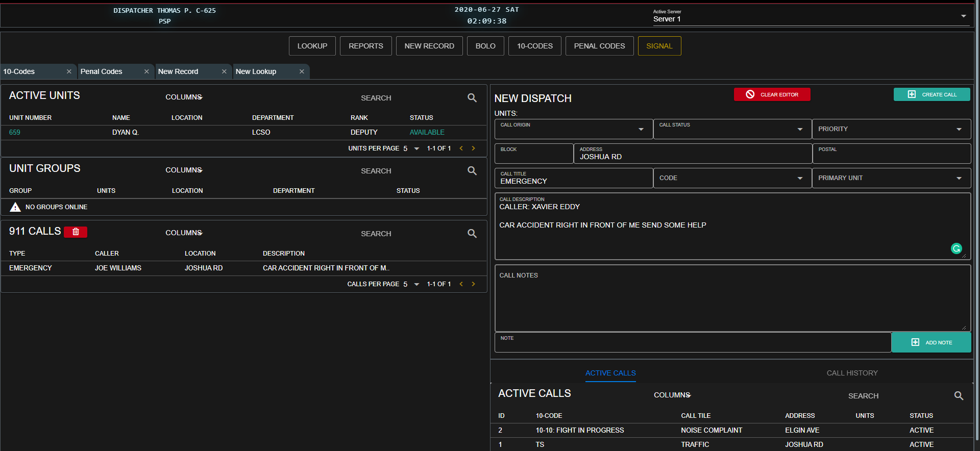Select active call TRAFFIC on JOSHUA RD

pyautogui.click(x=732, y=444)
